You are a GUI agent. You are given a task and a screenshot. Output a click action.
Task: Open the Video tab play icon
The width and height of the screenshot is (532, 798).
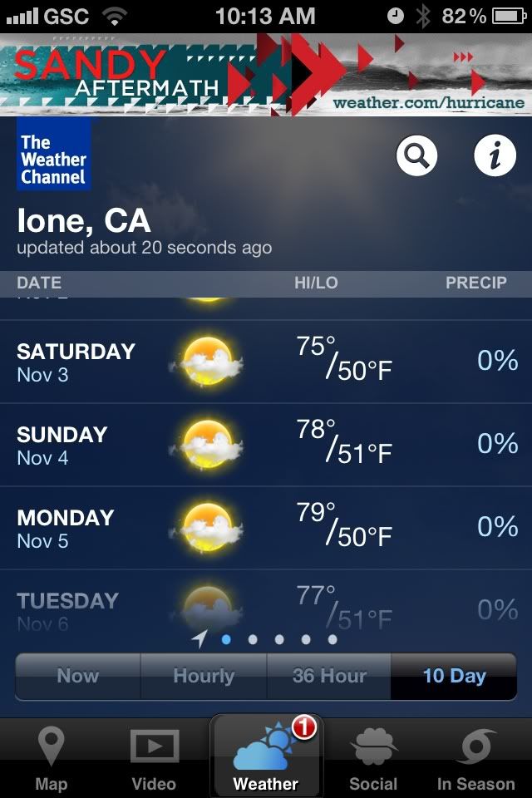coord(155,746)
